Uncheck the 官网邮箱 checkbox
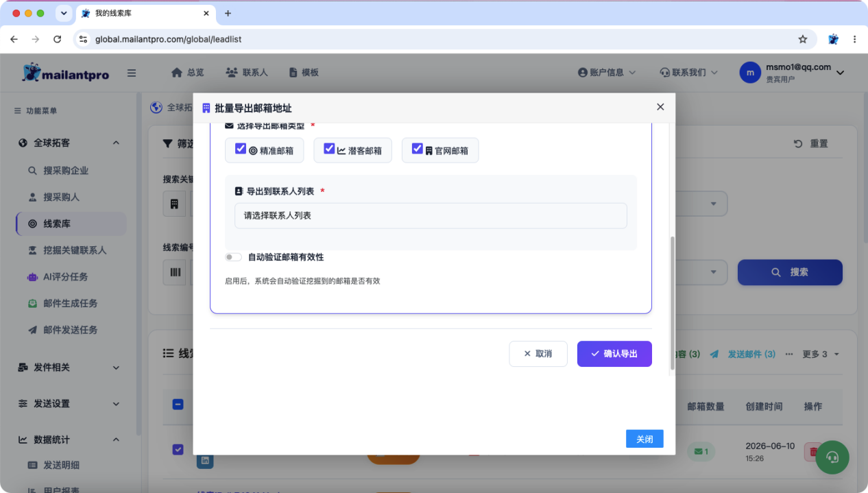Viewport: 868px width, 493px height. (417, 149)
